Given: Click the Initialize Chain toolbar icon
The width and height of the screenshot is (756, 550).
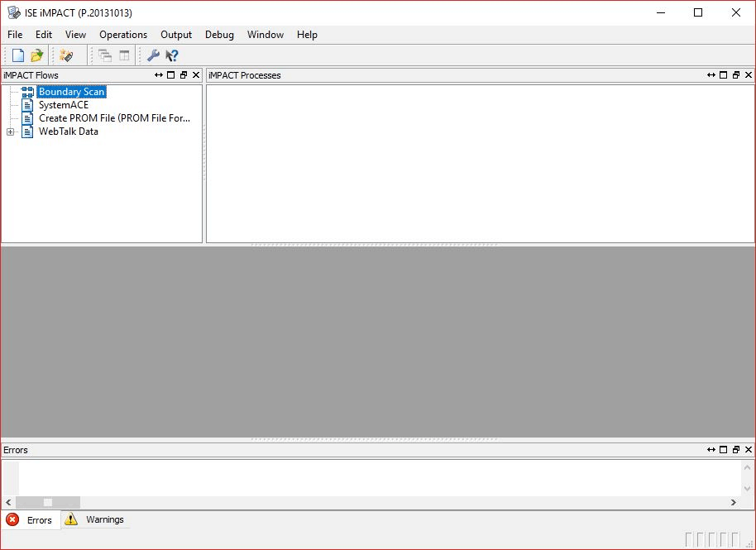Looking at the screenshot, I should 66,55.
